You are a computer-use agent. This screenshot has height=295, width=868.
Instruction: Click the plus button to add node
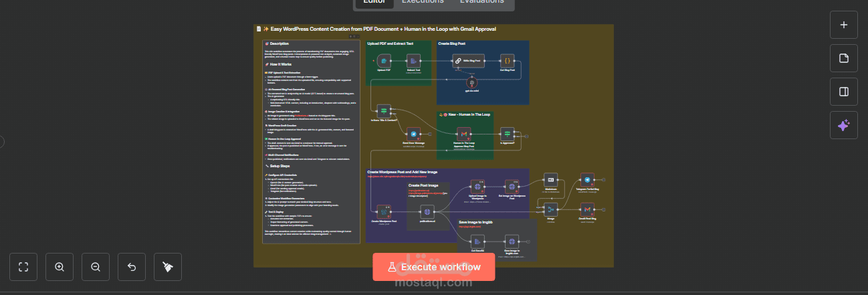click(843, 25)
